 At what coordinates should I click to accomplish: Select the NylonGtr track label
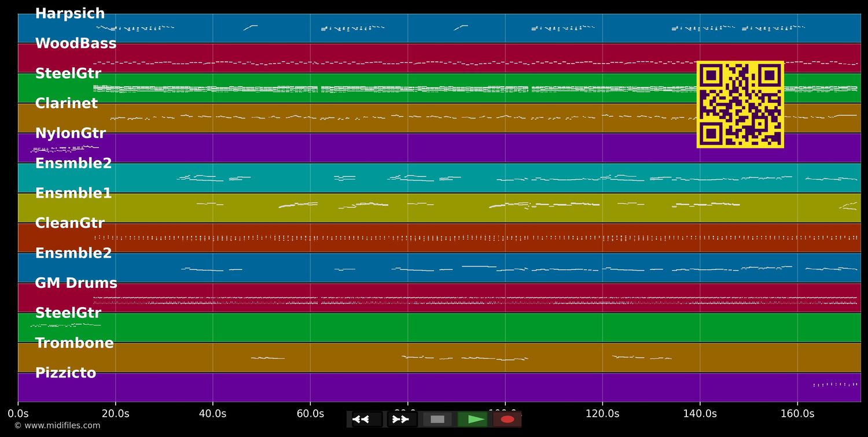[x=71, y=134]
